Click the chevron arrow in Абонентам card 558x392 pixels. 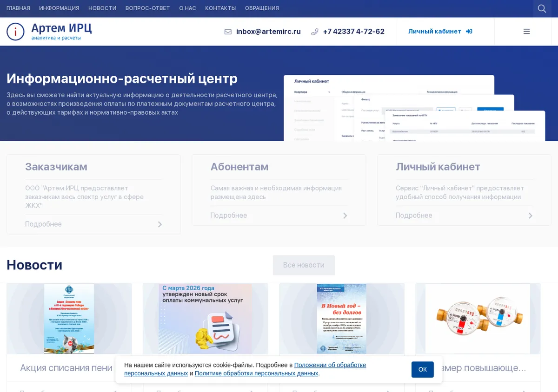(x=345, y=216)
